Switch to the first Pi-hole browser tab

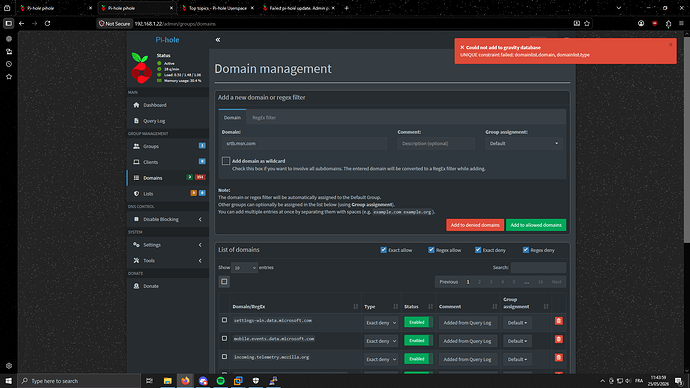coord(56,8)
